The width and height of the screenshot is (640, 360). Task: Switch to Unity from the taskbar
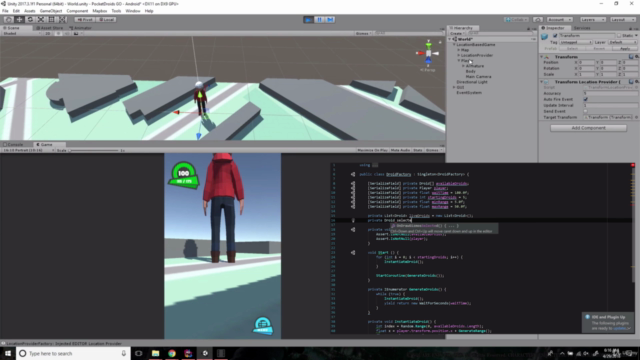pyautogui.click(x=205, y=353)
